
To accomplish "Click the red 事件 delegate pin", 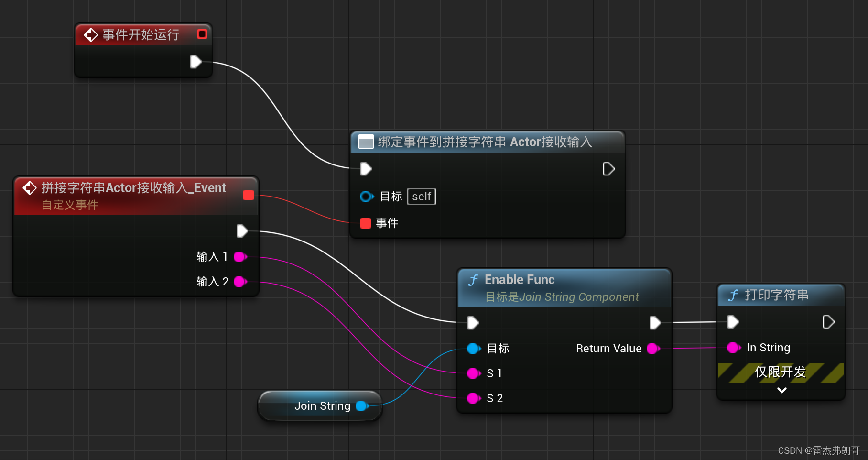I will [x=366, y=223].
